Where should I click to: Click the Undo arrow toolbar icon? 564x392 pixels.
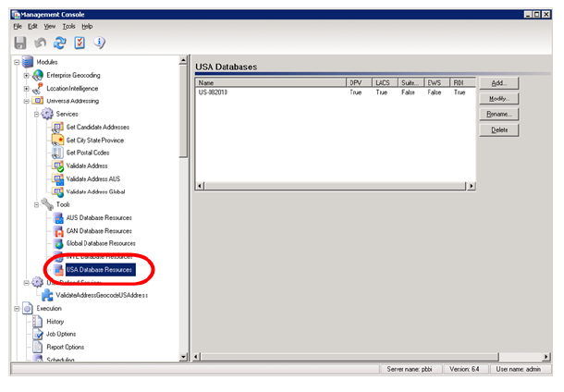pyautogui.click(x=40, y=43)
